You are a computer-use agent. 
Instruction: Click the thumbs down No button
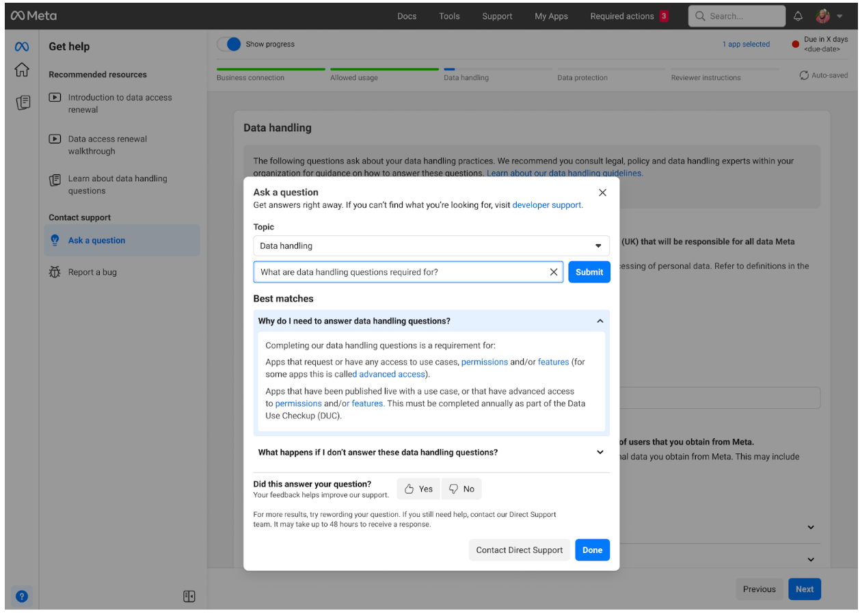click(461, 489)
